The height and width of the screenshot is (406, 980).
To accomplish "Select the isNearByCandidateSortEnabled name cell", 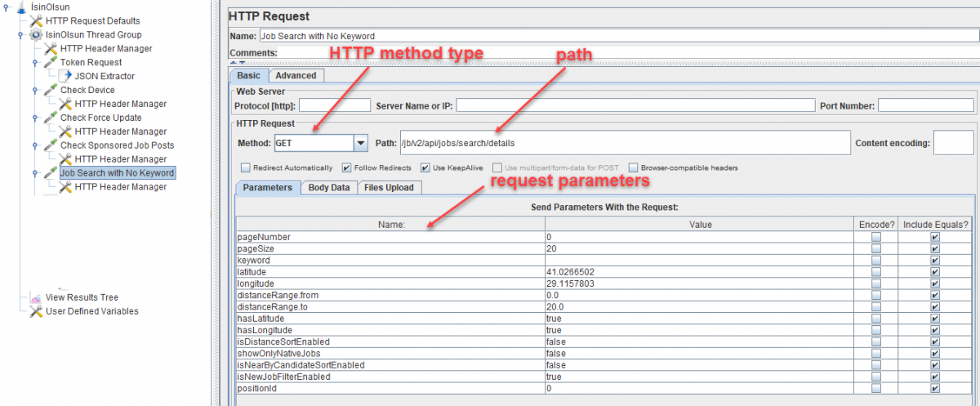I will point(390,365).
